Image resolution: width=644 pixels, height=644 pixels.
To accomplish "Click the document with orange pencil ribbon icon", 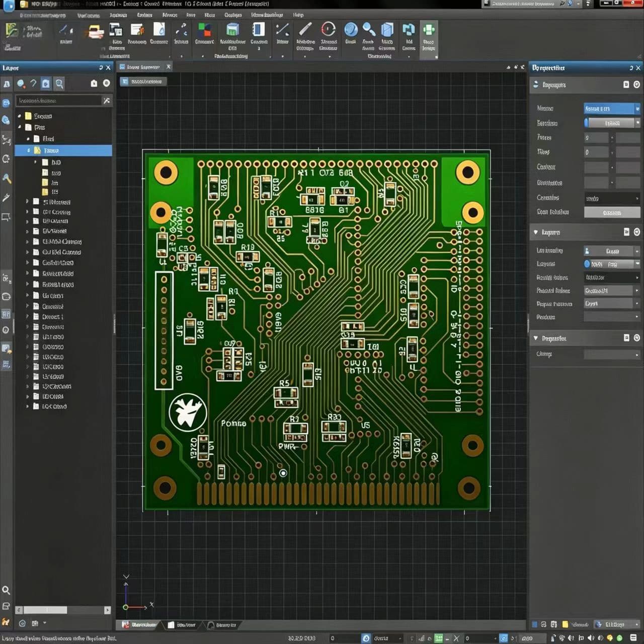I will pos(137,30).
